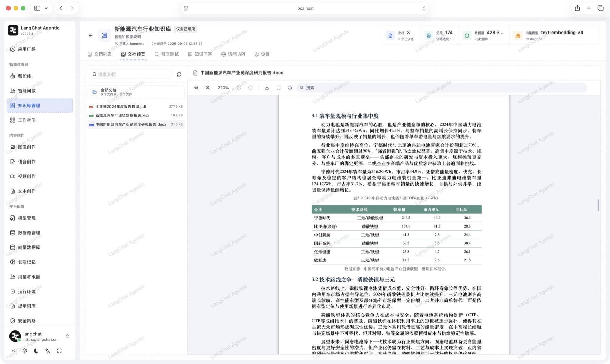This screenshot has height=364, width=610.
Task: Zoom out the document preview
Action: pyautogui.click(x=196, y=88)
